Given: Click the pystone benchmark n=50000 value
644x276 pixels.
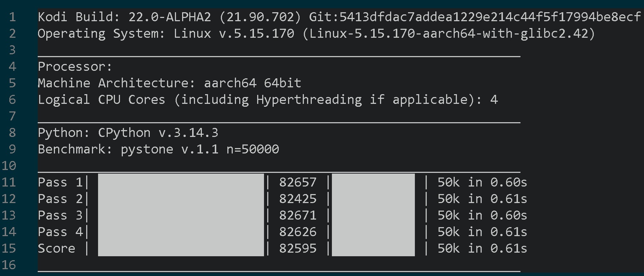Looking at the screenshot, I should [252, 149].
